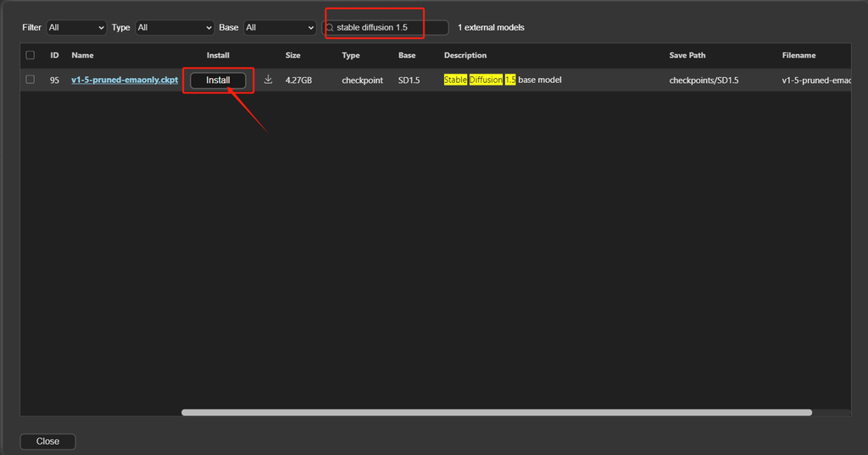Open the Base dropdown
868x455 pixels.
click(279, 28)
